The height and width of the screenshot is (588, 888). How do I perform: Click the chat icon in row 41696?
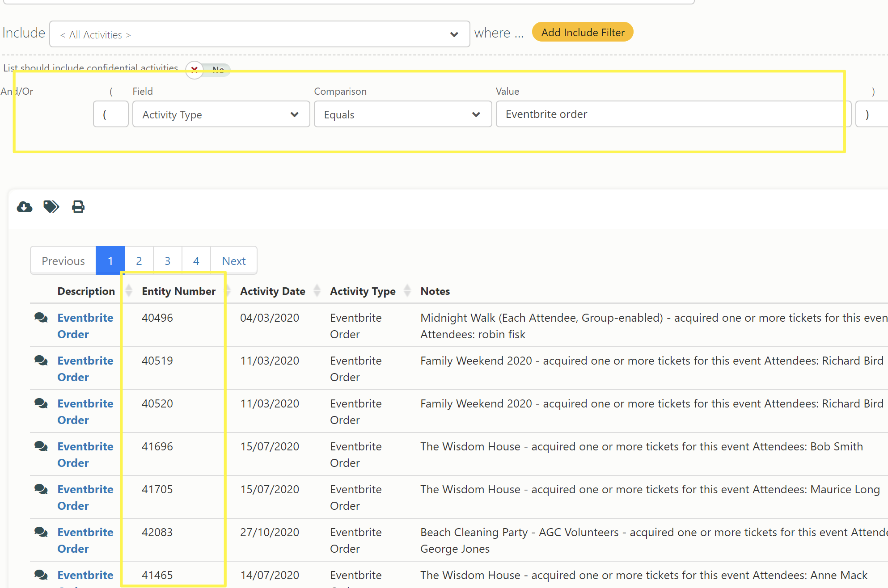41,446
